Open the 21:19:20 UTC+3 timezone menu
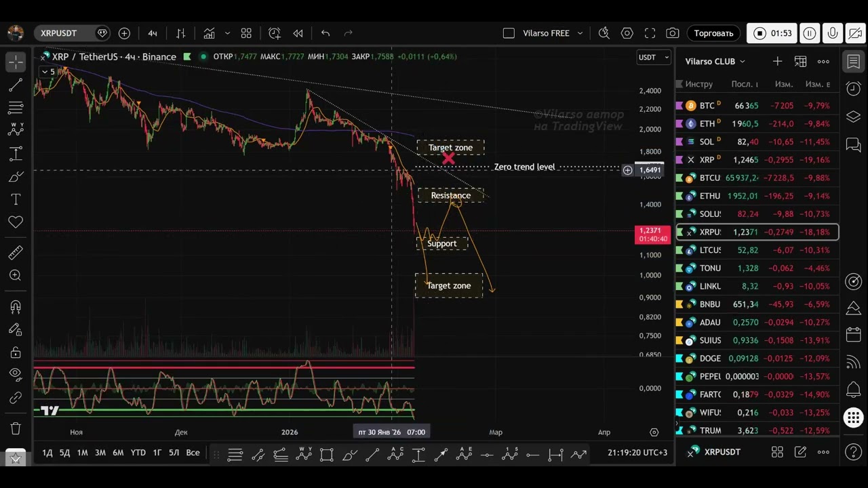Image resolution: width=868 pixels, height=488 pixels. point(637,453)
